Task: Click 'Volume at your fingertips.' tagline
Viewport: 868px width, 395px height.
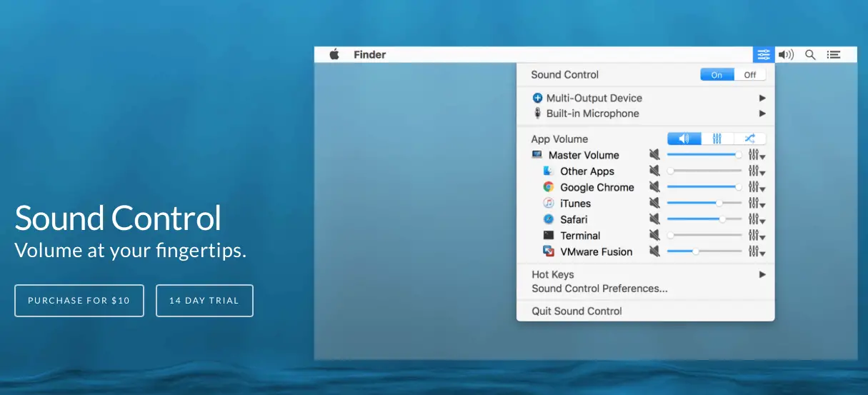Action: tap(130, 251)
